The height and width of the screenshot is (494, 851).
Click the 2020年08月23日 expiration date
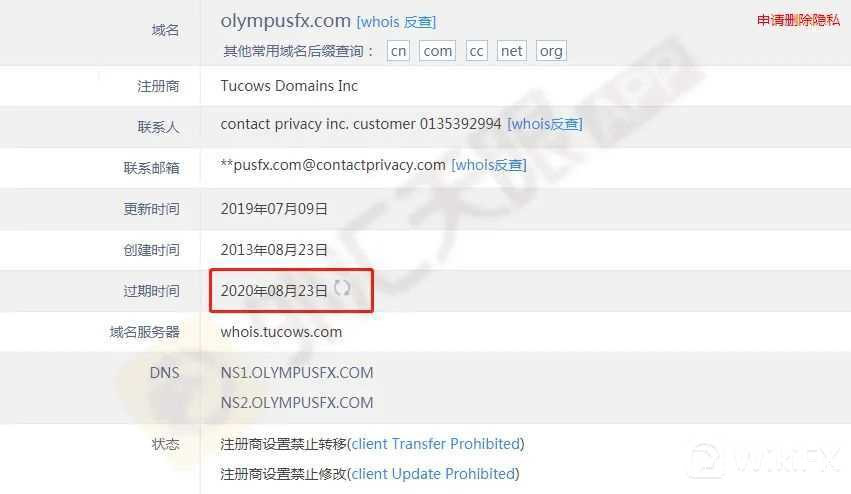(x=274, y=291)
